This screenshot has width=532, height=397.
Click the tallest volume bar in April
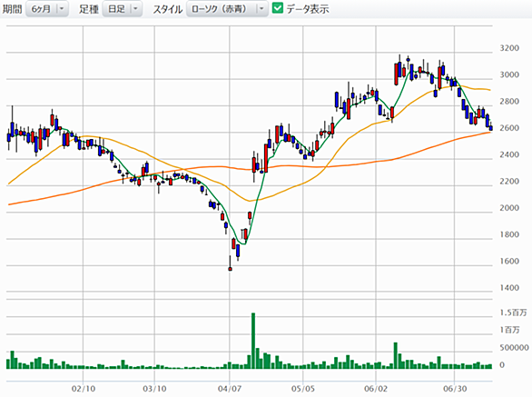253,341
